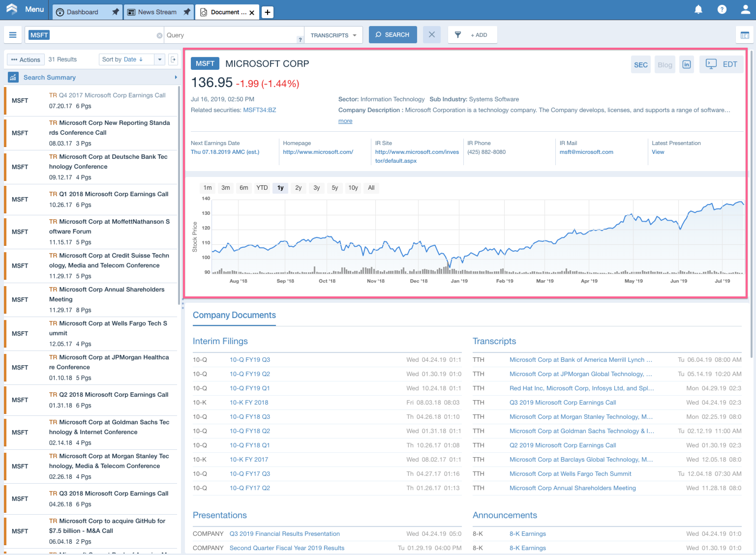Screen dimensions: 756x555
Task: Open the notifications bell icon
Action: coord(698,9)
